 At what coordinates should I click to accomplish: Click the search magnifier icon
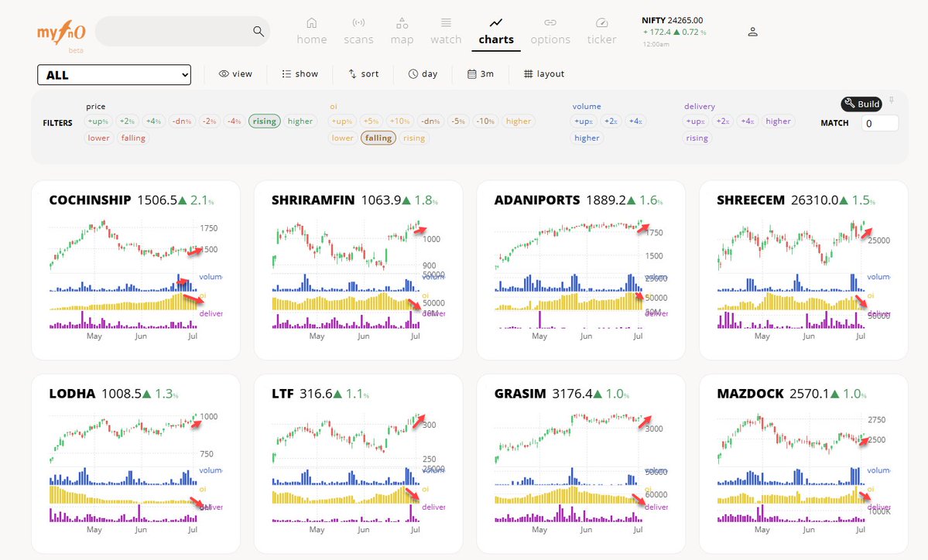pyautogui.click(x=258, y=32)
